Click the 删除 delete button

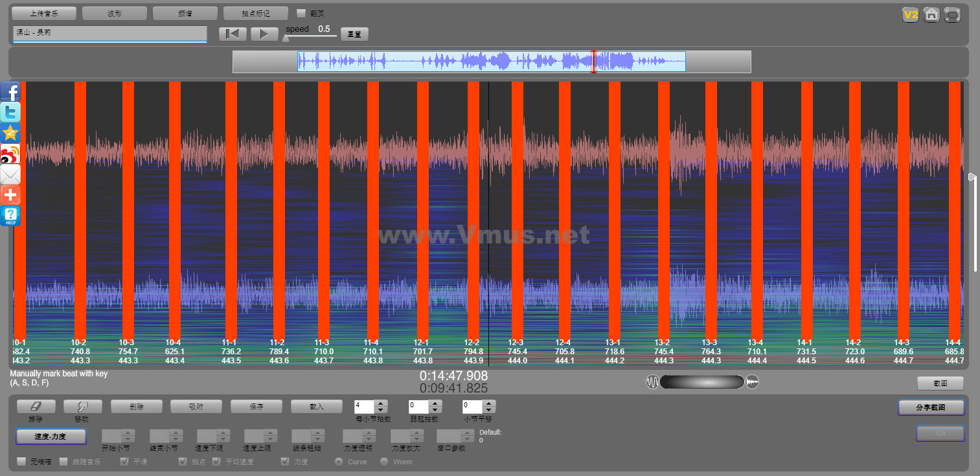point(136,406)
